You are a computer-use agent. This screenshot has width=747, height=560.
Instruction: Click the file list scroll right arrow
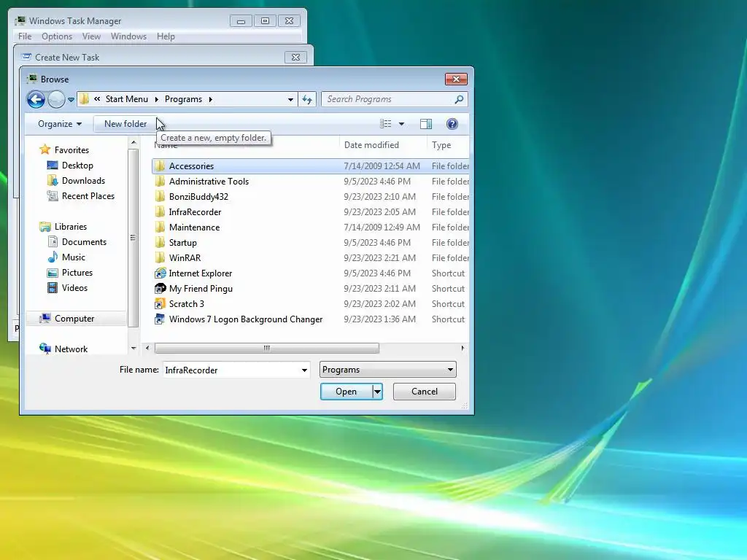[462, 348]
